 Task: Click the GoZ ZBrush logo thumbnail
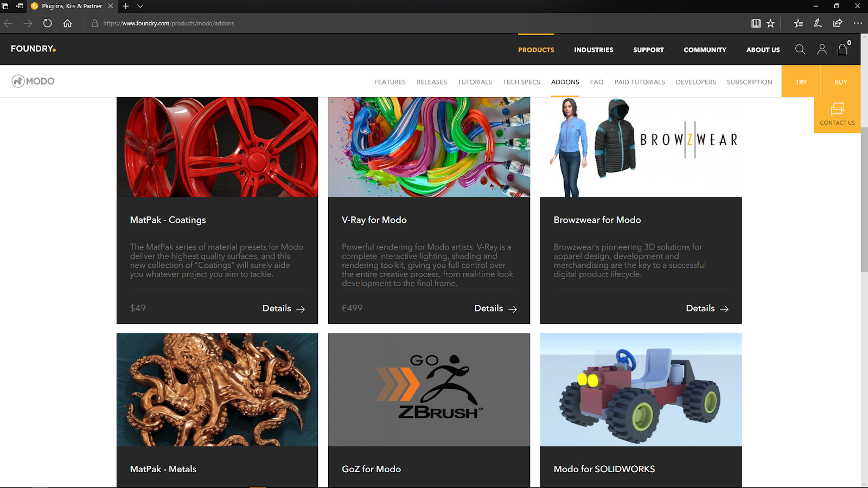point(429,390)
